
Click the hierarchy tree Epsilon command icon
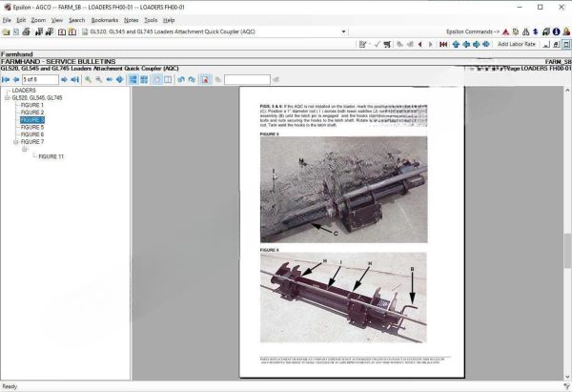pos(525,32)
